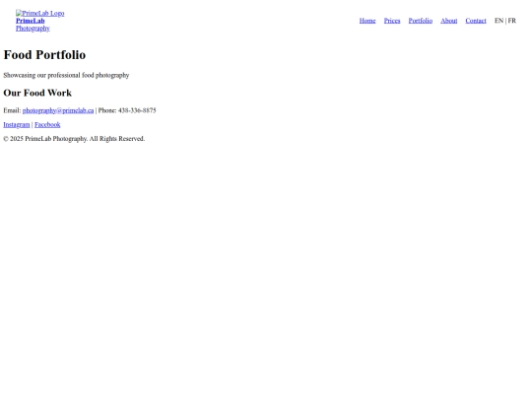Open the Prices nav link

coord(392,21)
